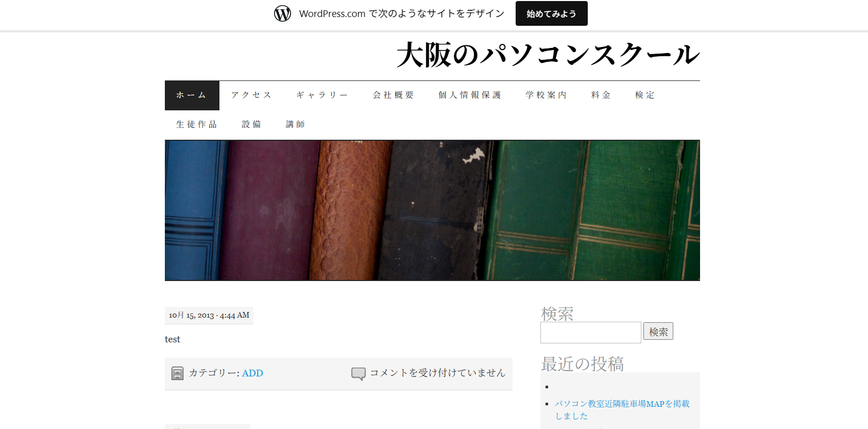Go to the アクセス page
868x429 pixels.
click(x=251, y=95)
